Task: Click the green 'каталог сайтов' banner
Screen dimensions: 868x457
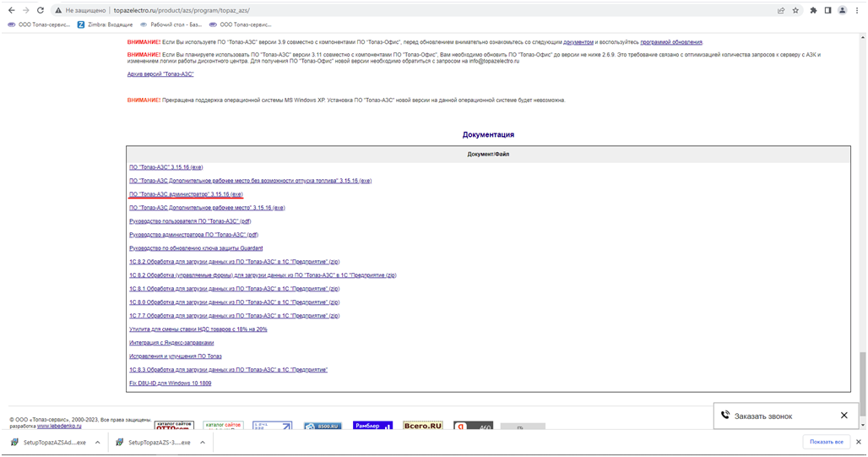Action: coord(223,426)
